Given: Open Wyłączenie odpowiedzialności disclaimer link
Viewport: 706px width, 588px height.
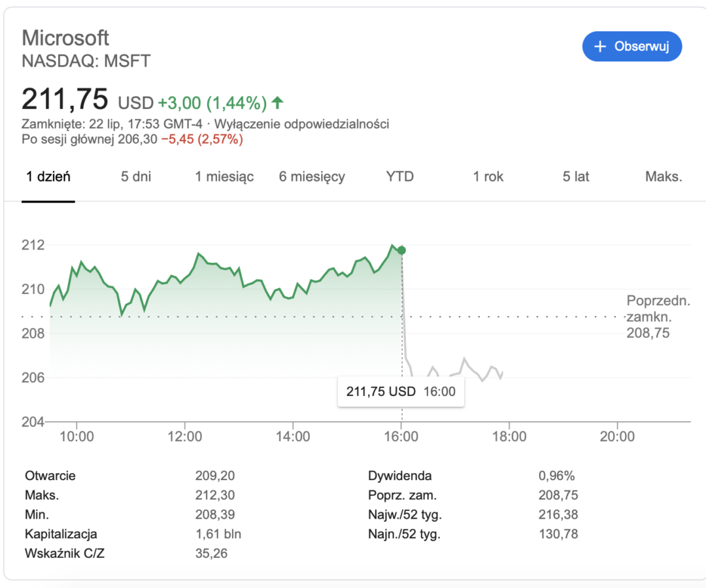Looking at the screenshot, I should [x=301, y=123].
